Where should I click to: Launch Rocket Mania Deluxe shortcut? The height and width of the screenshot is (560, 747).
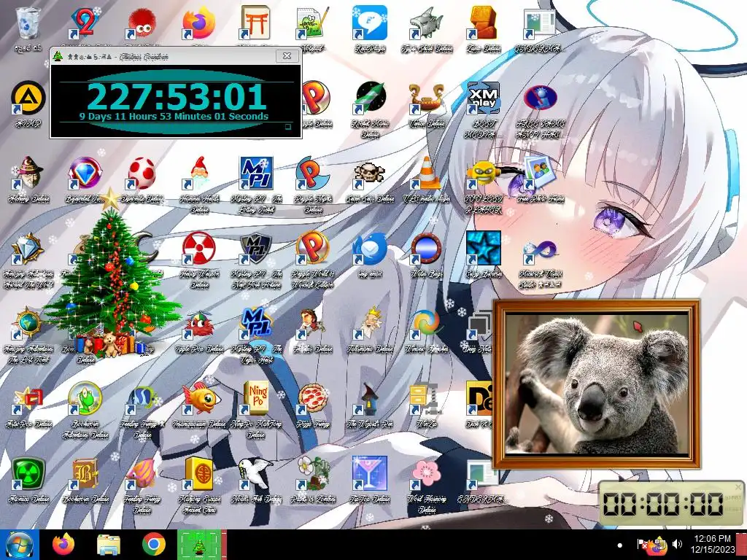point(370,98)
